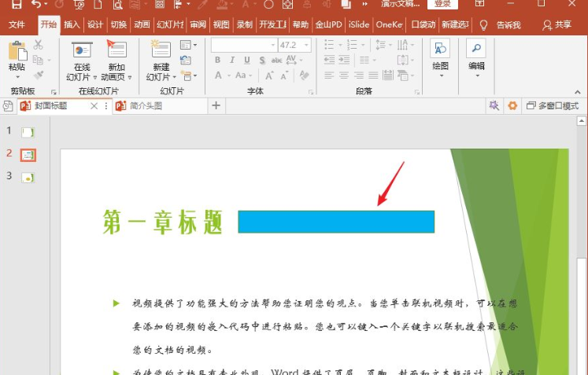Select slide 3 thumbnail

(x=28, y=177)
